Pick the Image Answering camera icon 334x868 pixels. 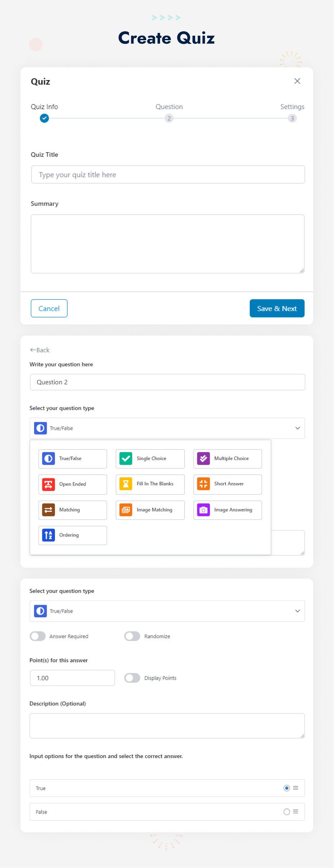[203, 510]
